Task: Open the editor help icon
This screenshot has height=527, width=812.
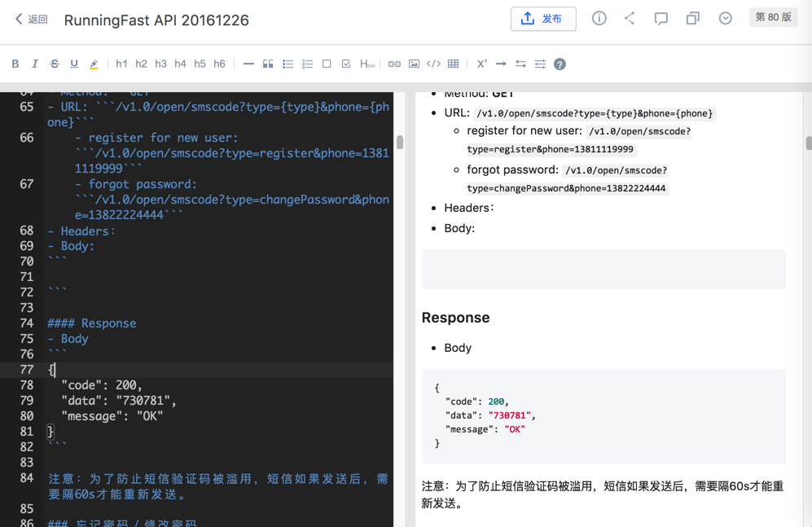Action: pos(560,64)
